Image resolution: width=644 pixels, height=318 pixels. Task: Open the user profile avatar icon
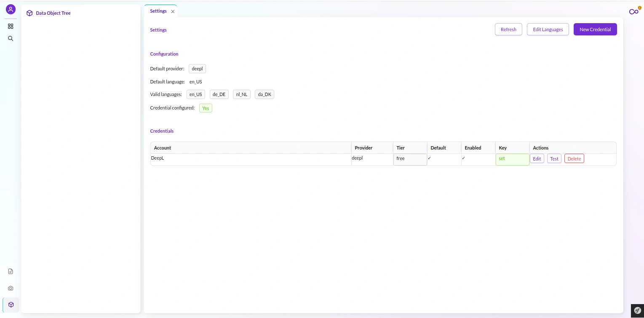click(11, 9)
